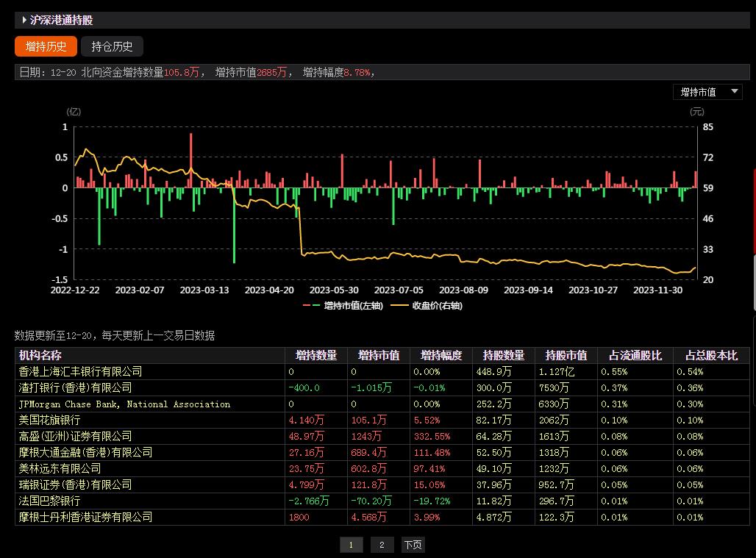Select 摩根大通金融(香港)有限公司 row name
The height and width of the screenshot is (558, 756).
click(x=85, y=452)
